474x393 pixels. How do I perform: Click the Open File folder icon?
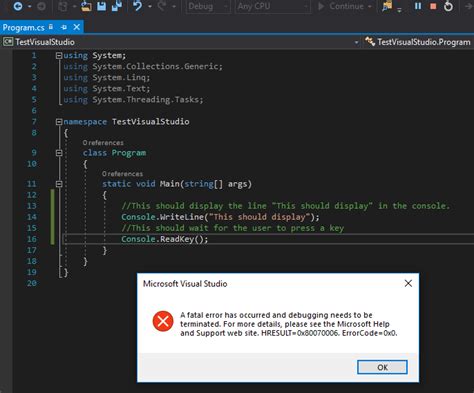pos(86,6)
